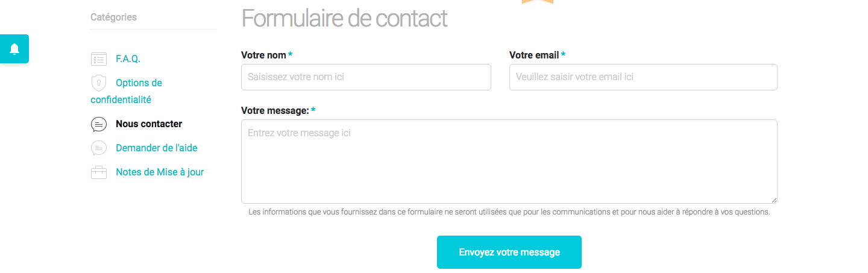The height and width of the screenshot is (273, 868).
Task: Click the Votre email field label
Action: 534,55
